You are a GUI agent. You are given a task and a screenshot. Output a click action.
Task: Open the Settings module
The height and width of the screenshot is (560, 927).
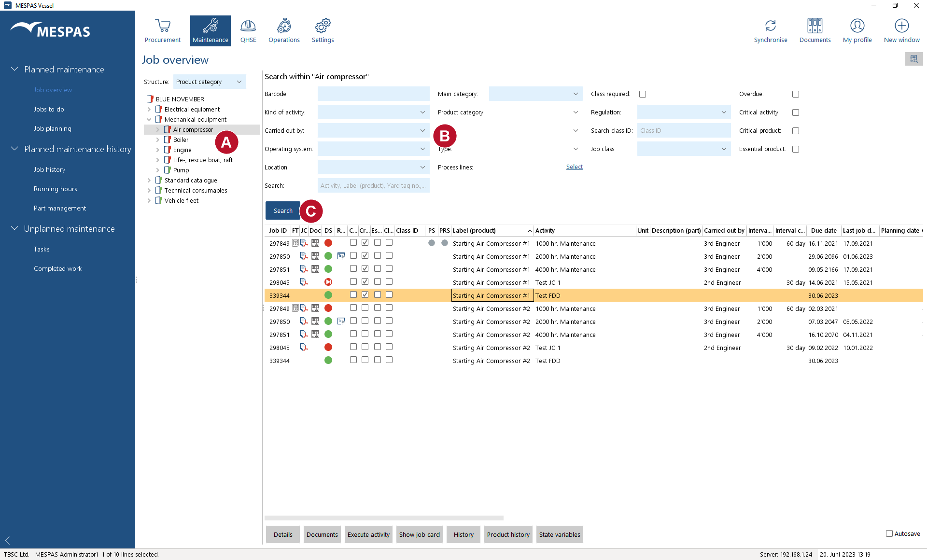(323, 30)
